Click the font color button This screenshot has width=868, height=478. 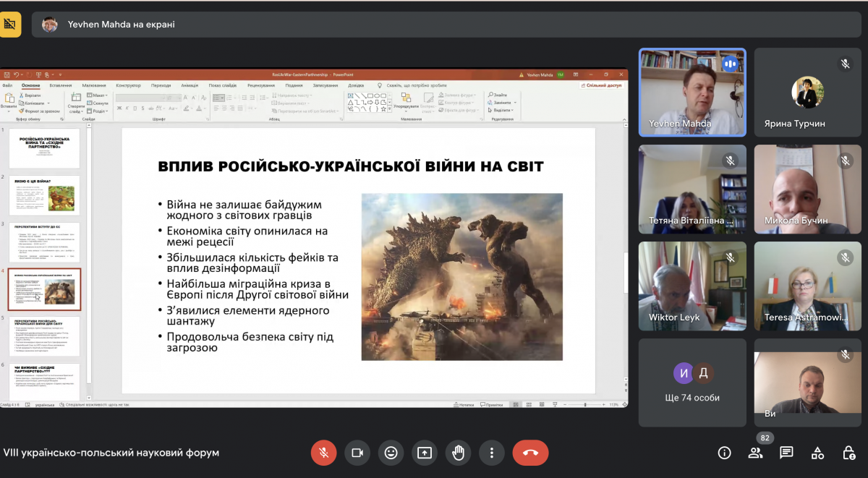pos(198,108)
